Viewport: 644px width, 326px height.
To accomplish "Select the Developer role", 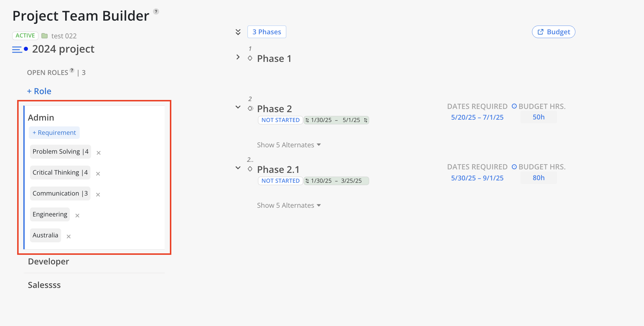I will tap(49, 261).
